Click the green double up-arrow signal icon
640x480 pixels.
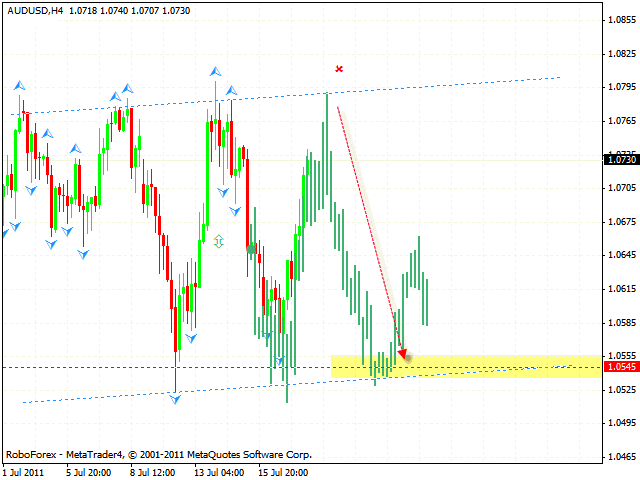click(x=218, y=241)
